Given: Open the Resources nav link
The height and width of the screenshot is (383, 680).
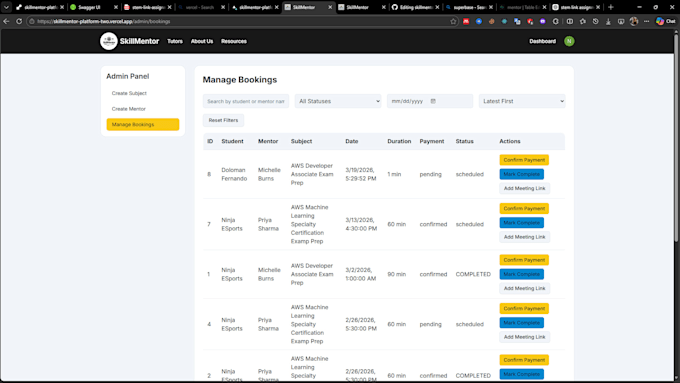Looking at the screenshot, I should pyautogui.click(x=234, y=41).
